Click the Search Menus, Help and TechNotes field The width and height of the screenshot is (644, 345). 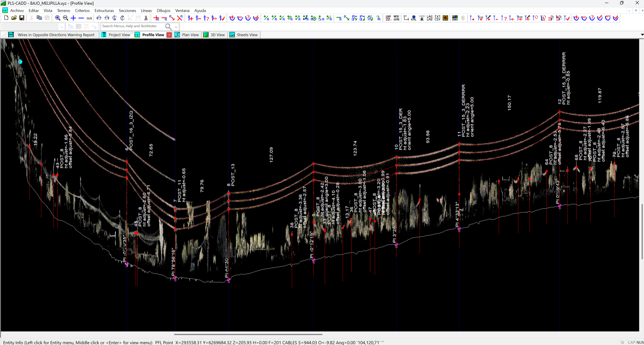click(x=132, y=26)
